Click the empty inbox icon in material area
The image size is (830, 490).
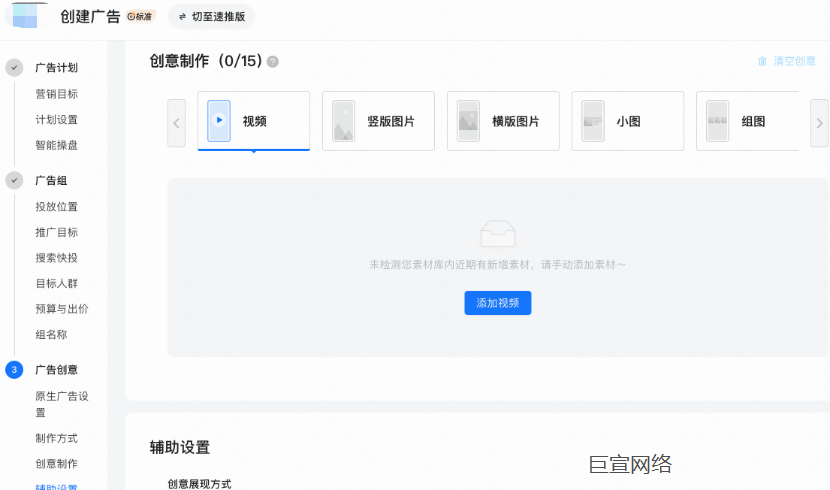pos(498,234)
